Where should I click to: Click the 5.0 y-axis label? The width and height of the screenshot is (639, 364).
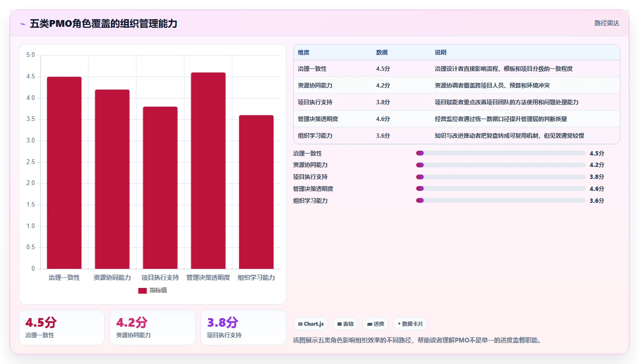pyautogui.click(x=30, y=55)
